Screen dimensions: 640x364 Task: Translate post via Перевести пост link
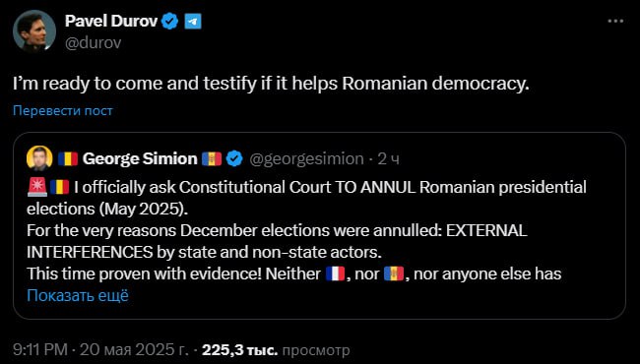point(63,110)
